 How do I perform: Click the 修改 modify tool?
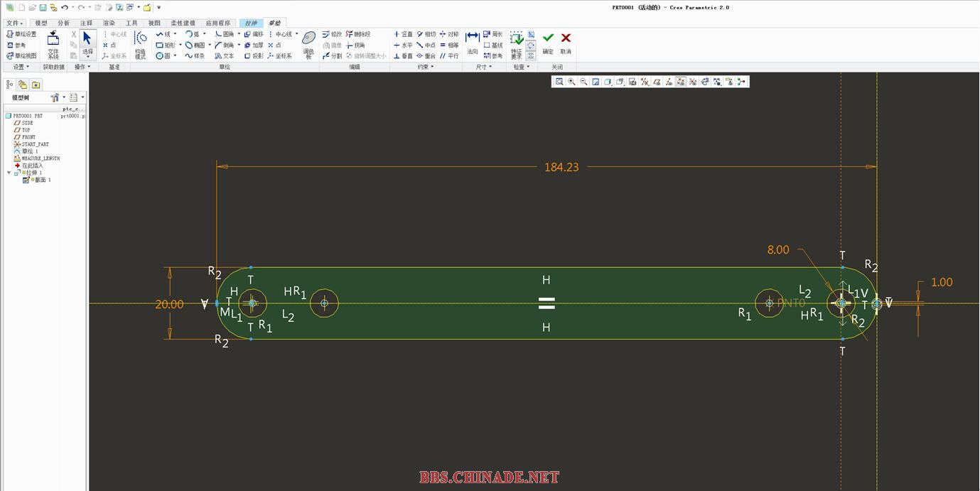tap(332, 34)
